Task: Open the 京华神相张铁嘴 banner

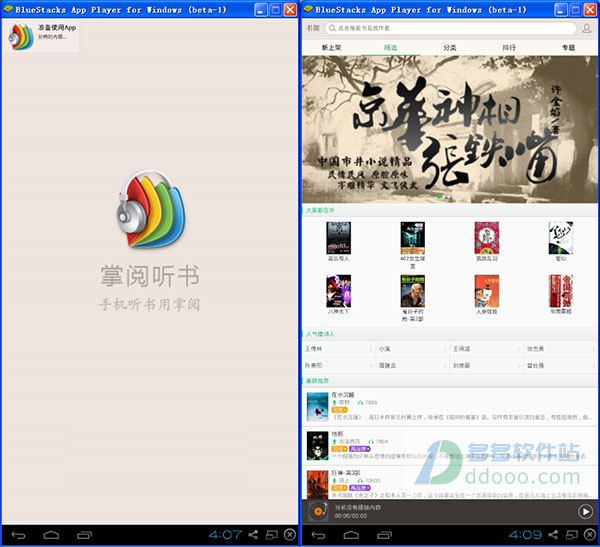Action: 450,129
